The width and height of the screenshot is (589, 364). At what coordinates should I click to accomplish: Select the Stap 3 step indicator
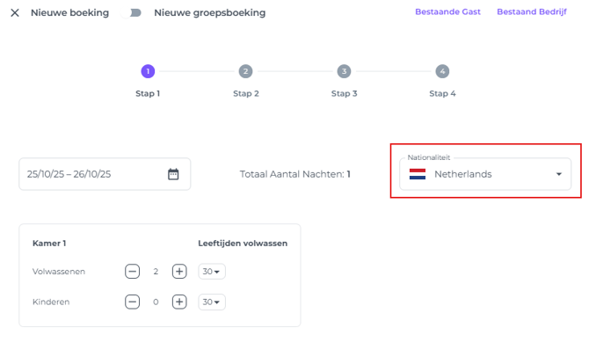click(344, 71)
